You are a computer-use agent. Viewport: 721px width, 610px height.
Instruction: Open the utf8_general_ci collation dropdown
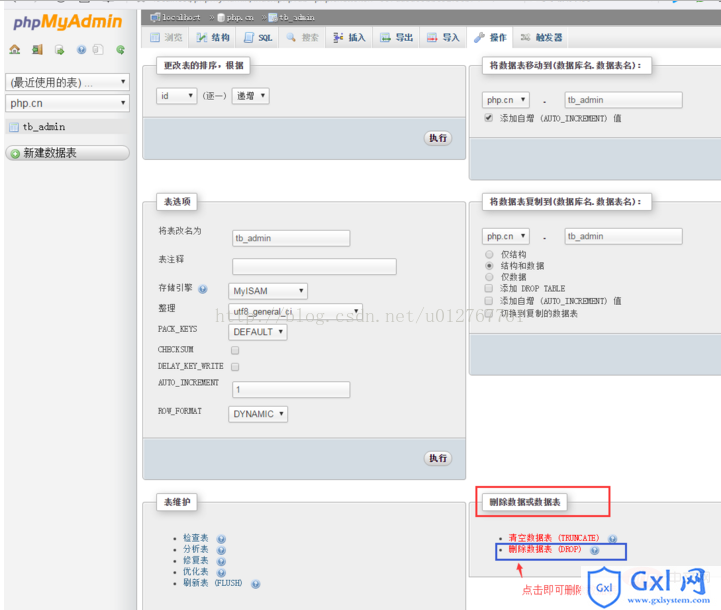(x=296, y=311)
